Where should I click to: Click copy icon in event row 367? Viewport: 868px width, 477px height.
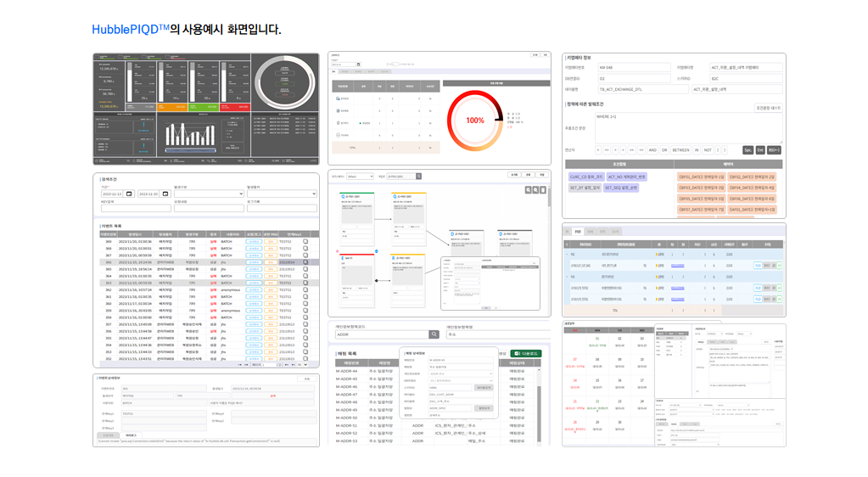pos(305,255)
